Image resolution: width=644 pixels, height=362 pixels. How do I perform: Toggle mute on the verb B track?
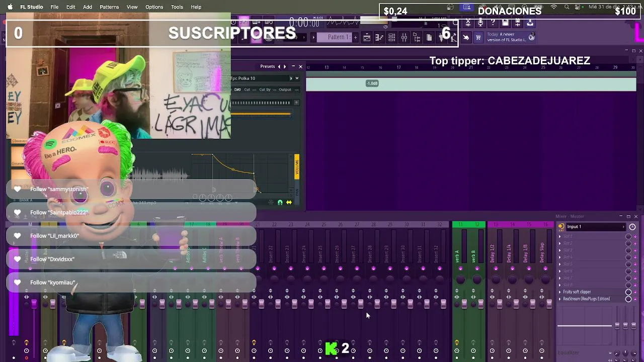[x=477, y=268]
